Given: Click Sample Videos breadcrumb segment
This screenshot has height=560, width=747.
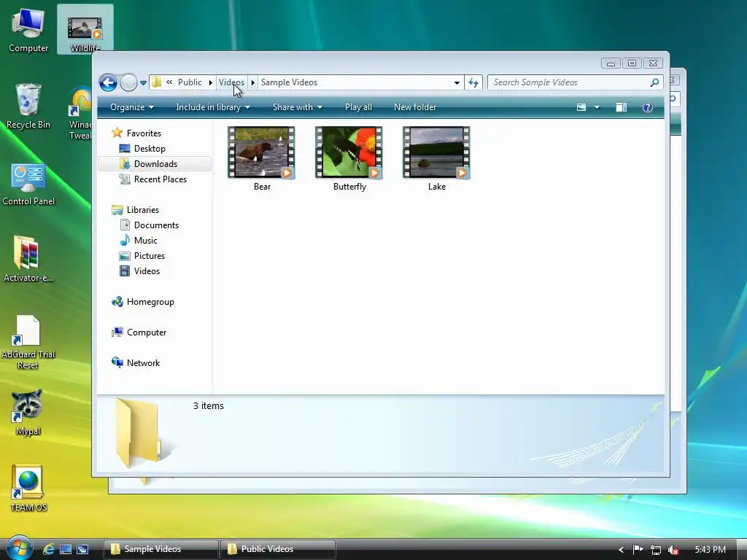Looking at the screenshot, I should click(289, 82).
